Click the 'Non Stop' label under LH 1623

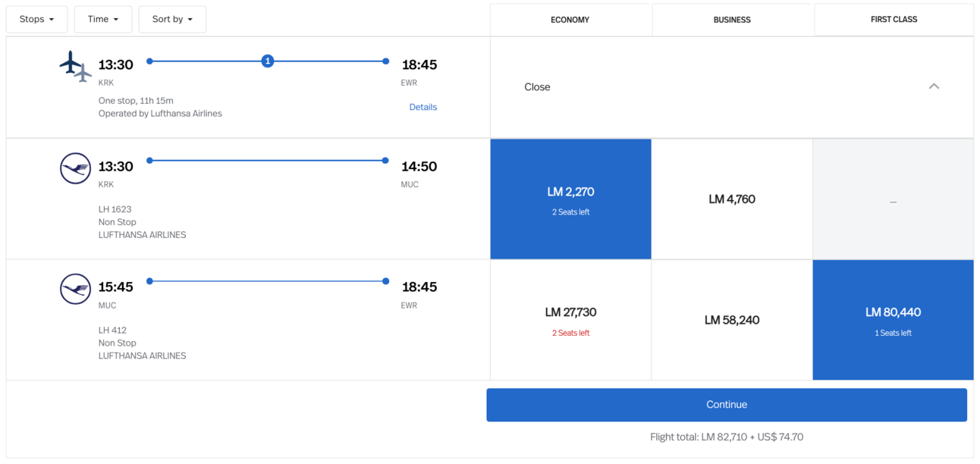tap(118, 222)
